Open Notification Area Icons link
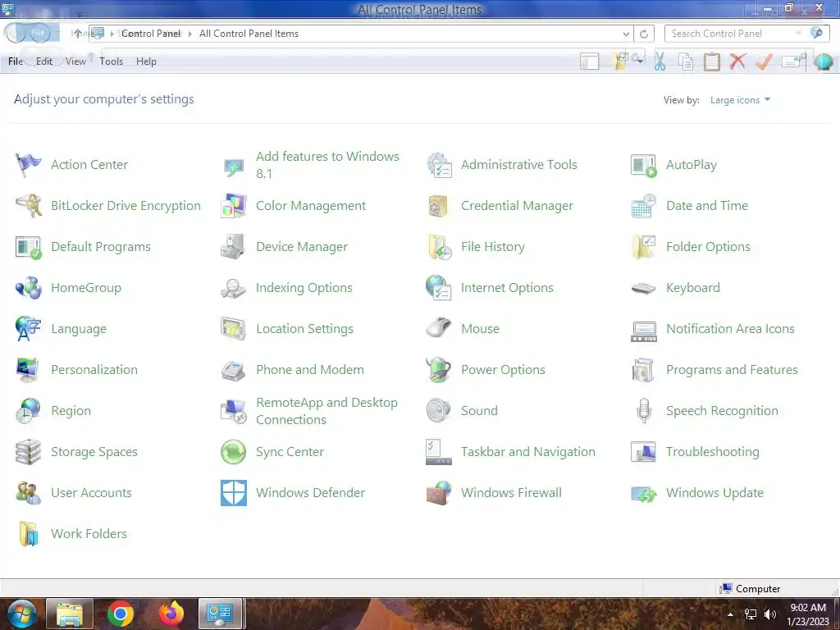Viewport: 840px width, 630px height. (x=730, y=328)
